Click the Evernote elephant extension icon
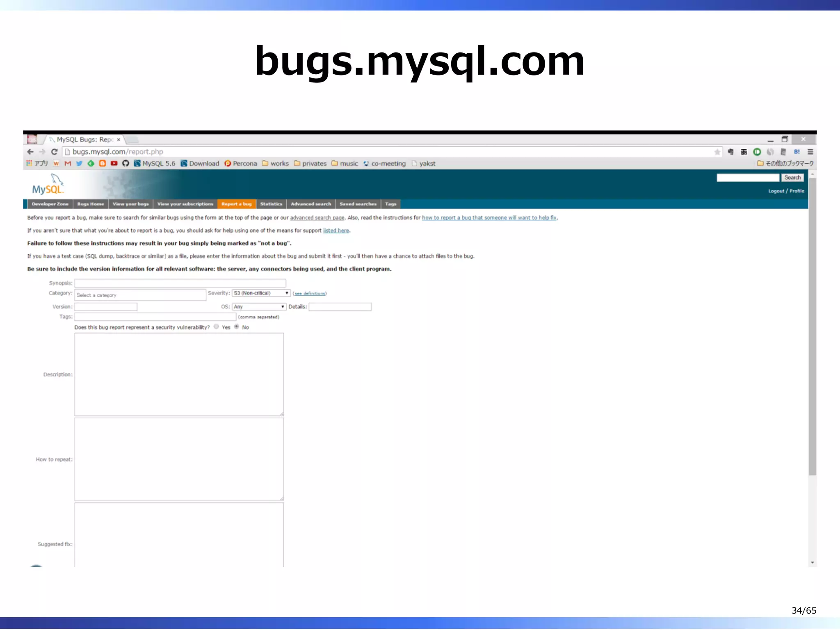The width and height of the screenshot is (840, 630). coord(730,152)
